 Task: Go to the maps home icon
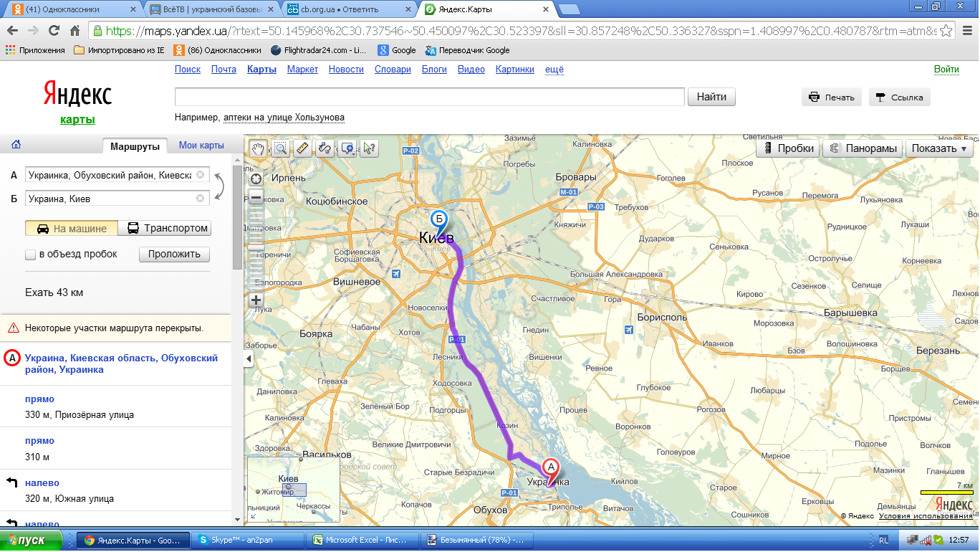[16, 146]
